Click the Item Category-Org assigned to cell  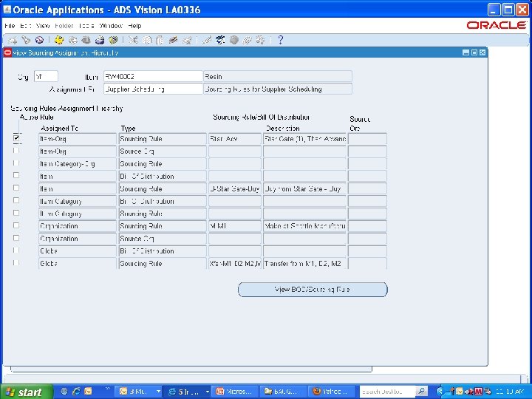(78, 164)
